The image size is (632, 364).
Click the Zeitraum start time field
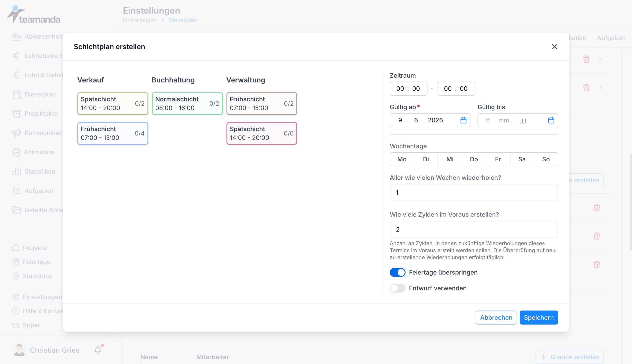(408, 89)
